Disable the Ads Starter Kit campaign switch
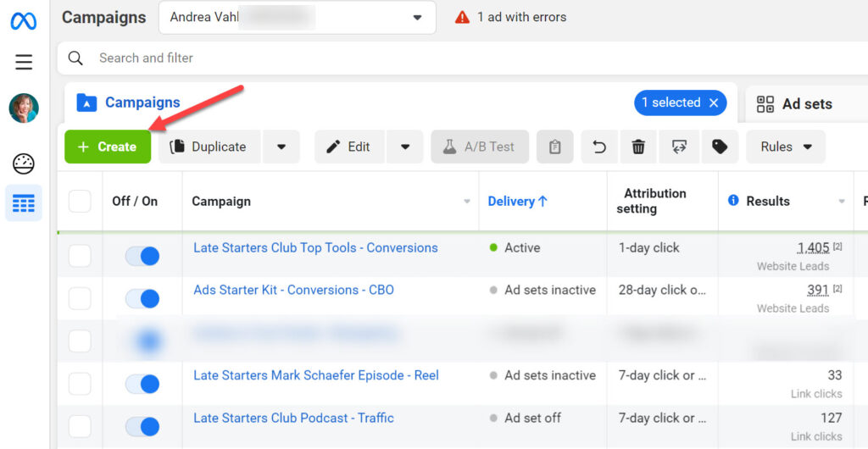Screen dimensions: 868x449 [x=142, y=298]
